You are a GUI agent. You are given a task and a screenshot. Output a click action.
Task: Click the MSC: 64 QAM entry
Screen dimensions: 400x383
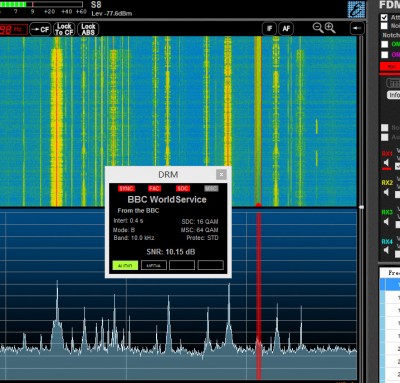199,230
